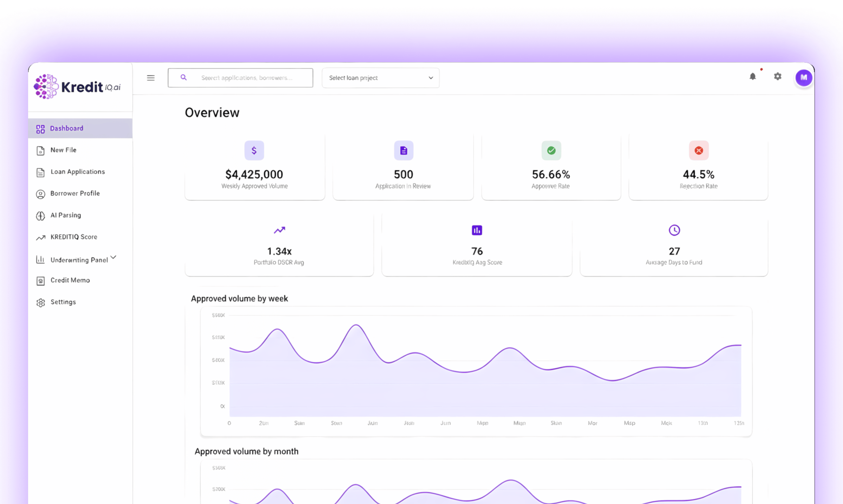Open the Select loan project dropdown
Screen dimensions: 843x504
tap(380, 78)
